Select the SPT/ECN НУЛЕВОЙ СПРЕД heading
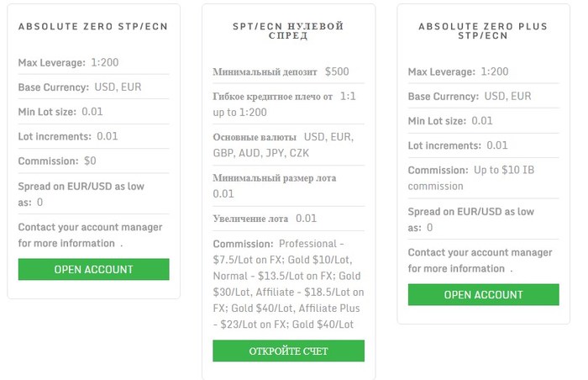Viewport: 588px width, 380px height. 288,31
